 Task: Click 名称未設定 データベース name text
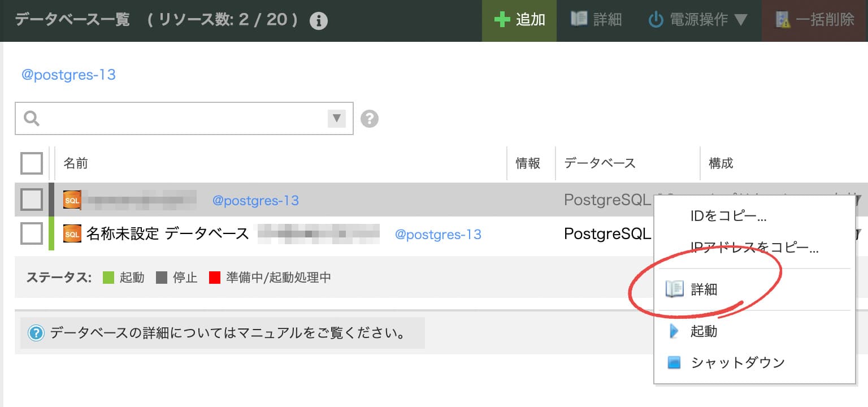pyautogui.click(x=168, y=233)
